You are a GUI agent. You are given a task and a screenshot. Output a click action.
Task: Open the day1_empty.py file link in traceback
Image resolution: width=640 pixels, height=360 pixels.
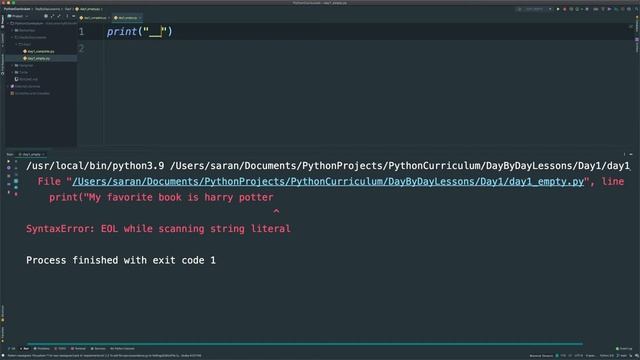tap(328, 182)
